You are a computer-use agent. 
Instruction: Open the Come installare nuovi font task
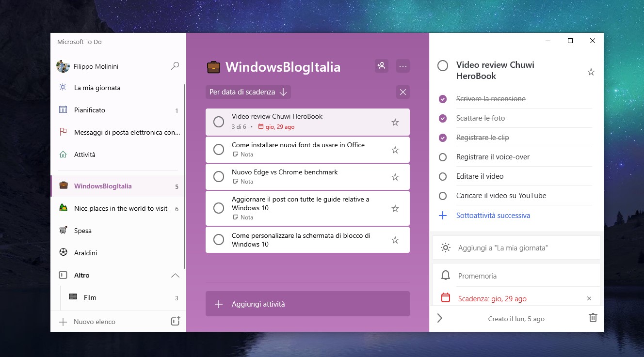pos(307,149)
